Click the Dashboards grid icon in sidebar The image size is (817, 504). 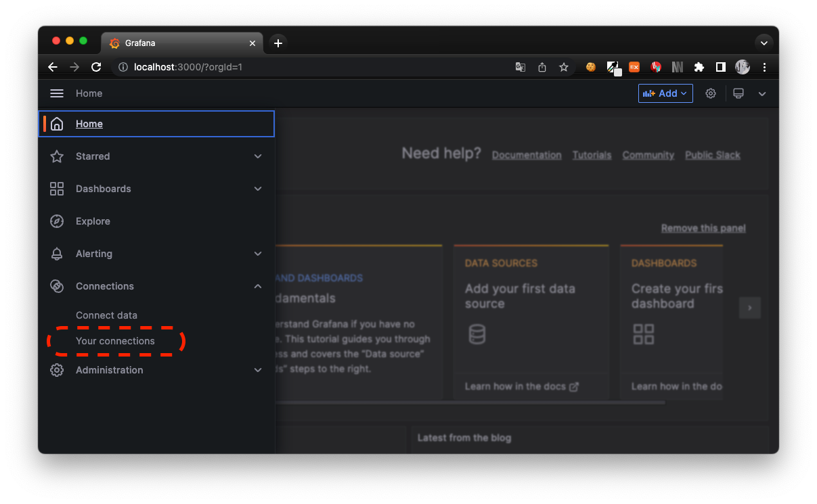57,189
